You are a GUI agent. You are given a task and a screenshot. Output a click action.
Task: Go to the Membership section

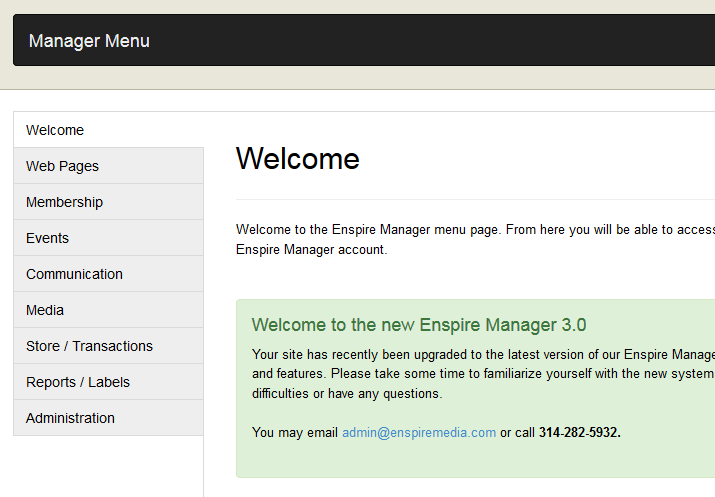109,202
